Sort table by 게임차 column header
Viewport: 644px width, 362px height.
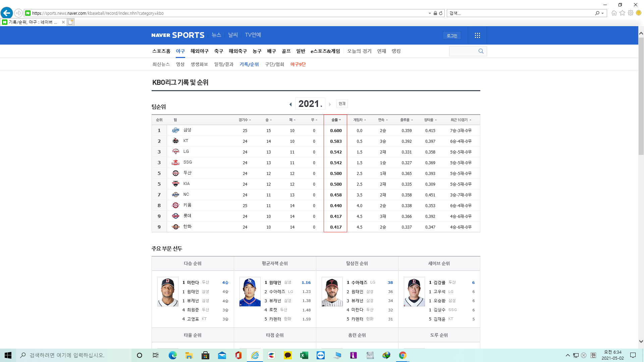coord(360,120)
